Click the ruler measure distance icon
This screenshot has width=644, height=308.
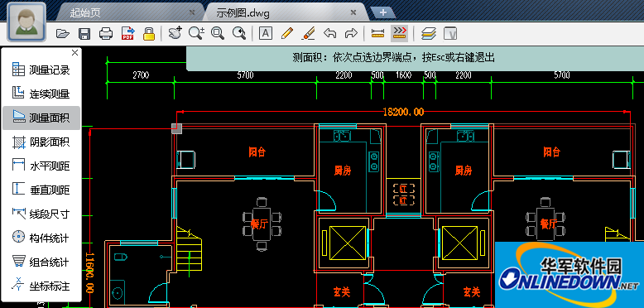tap(377, 33)
